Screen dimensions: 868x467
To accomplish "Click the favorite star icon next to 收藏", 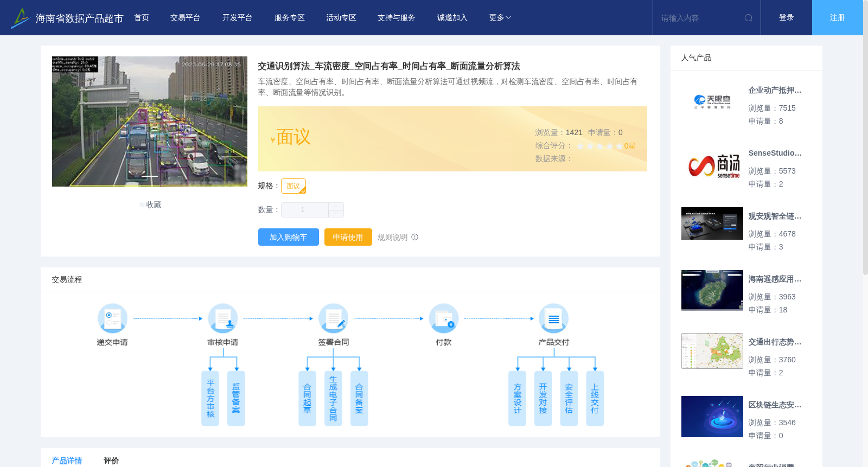I will [142, 205].
